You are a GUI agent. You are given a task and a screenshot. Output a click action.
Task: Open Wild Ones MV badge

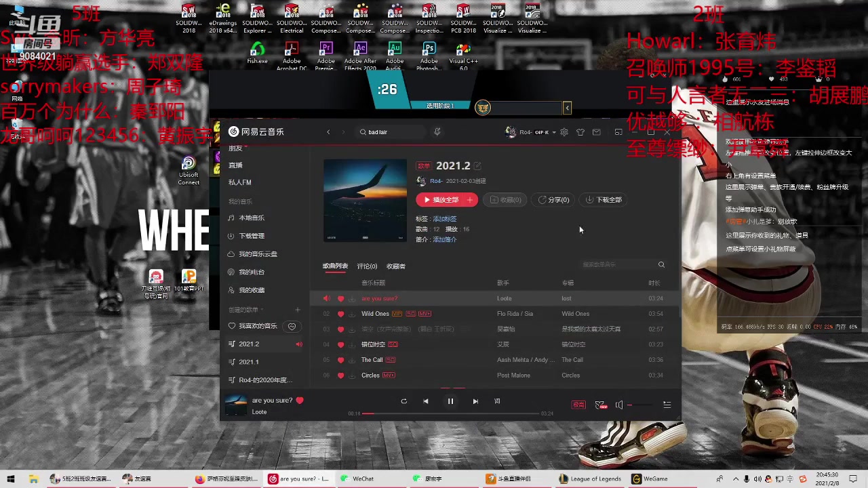click(425, 314)
